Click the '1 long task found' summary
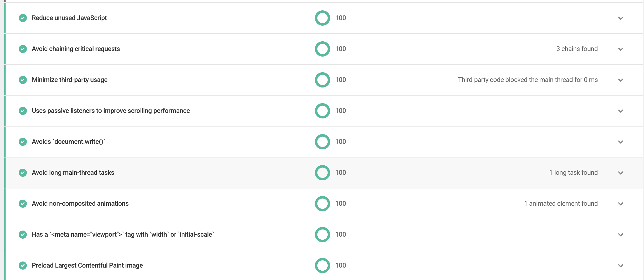The width and height of the screenshot is (644, 280). point(573,172)
